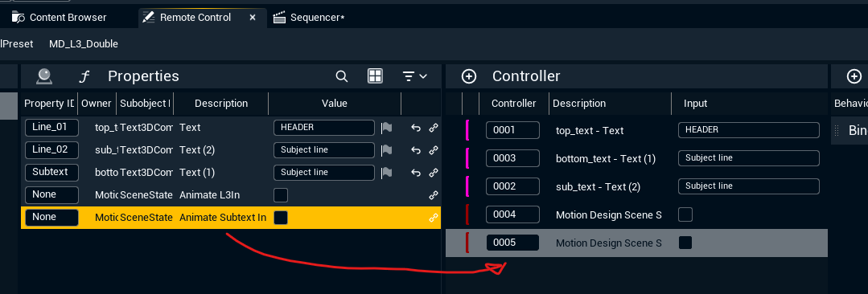Click the link icon in Line_01 row
Screen dimensions: 868x294
[434, 128]
